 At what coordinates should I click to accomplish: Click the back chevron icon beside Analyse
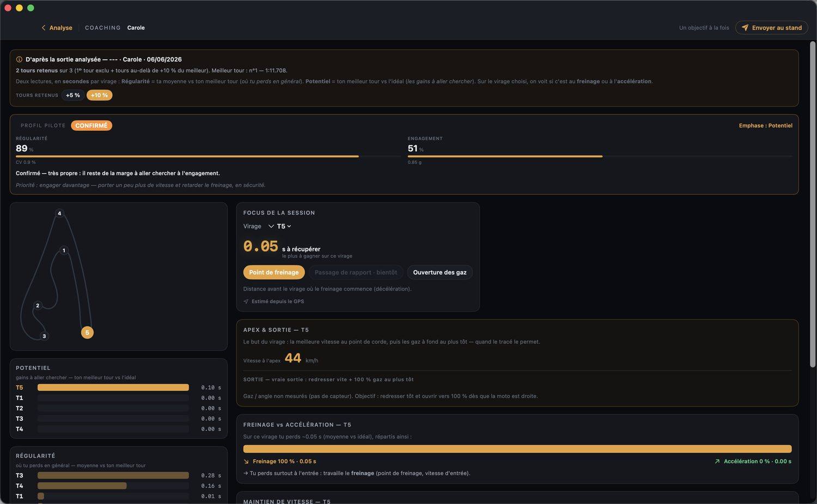pyautogui.click(x=44, y=28)
